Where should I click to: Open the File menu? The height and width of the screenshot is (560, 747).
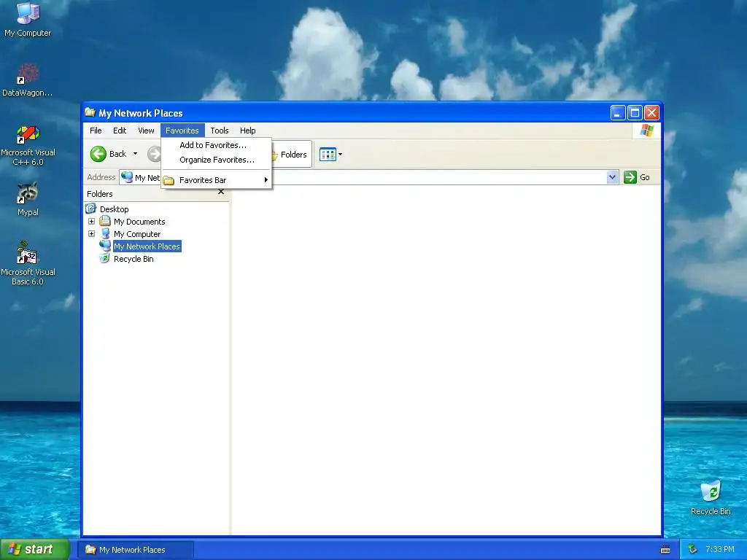96,131
